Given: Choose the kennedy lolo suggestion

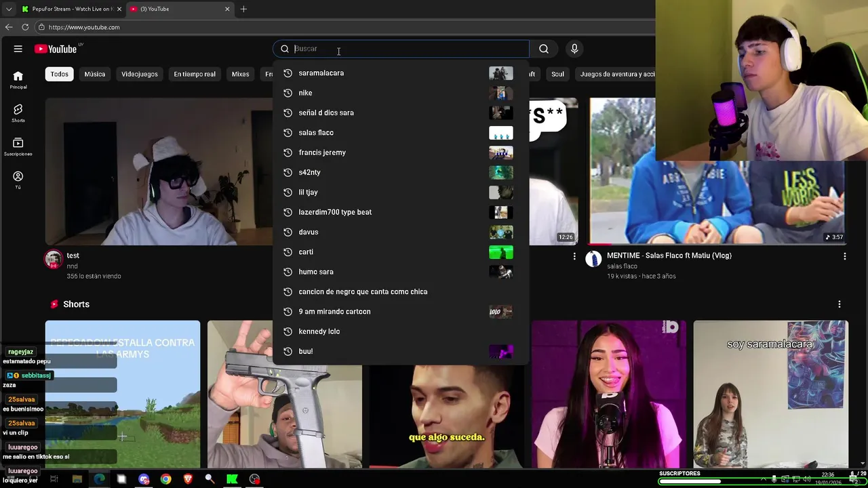Looking at the screenshot, I should click(401, 331).
